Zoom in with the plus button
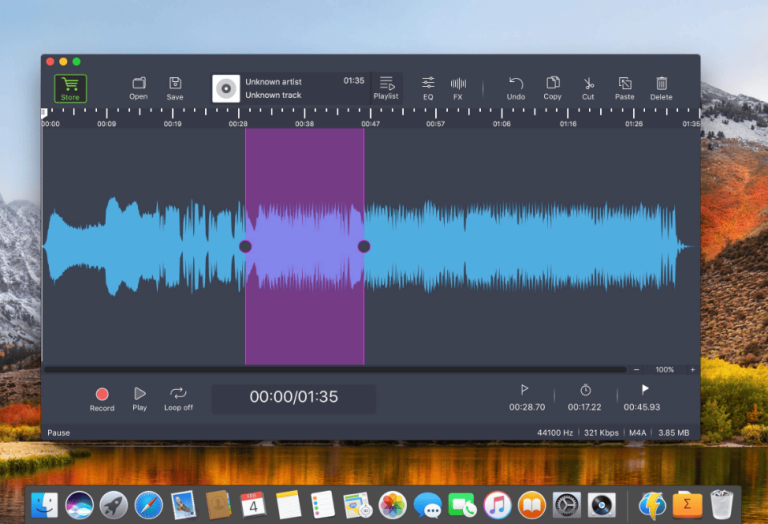This screenshot has width=768, height=524. tap(693, 370)
